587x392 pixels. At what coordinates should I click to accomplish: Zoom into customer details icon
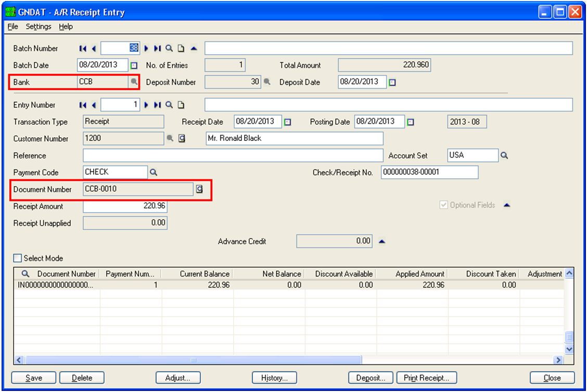pos(182,138)
